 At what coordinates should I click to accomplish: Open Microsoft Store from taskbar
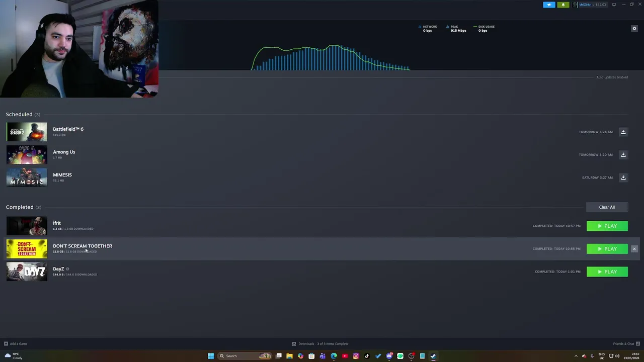[x=311, y=356]
